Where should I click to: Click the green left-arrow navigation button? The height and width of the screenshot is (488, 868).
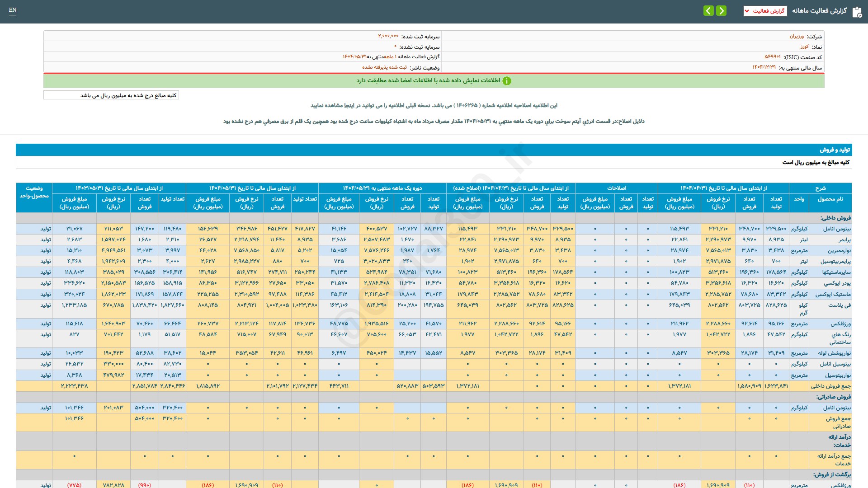pos(708,11)
